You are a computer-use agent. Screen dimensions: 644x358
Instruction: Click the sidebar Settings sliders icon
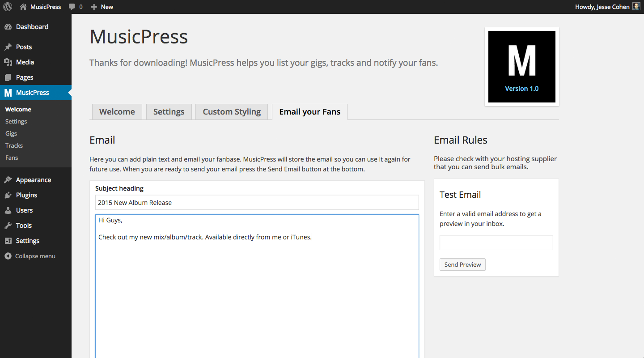click(x=8, y=241)
